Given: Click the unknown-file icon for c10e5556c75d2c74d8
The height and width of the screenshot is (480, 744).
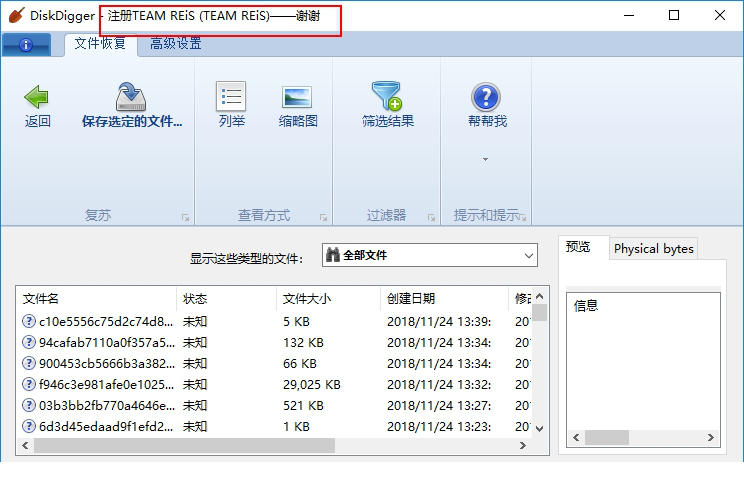Looking at the screenshot, I should 29,321.
